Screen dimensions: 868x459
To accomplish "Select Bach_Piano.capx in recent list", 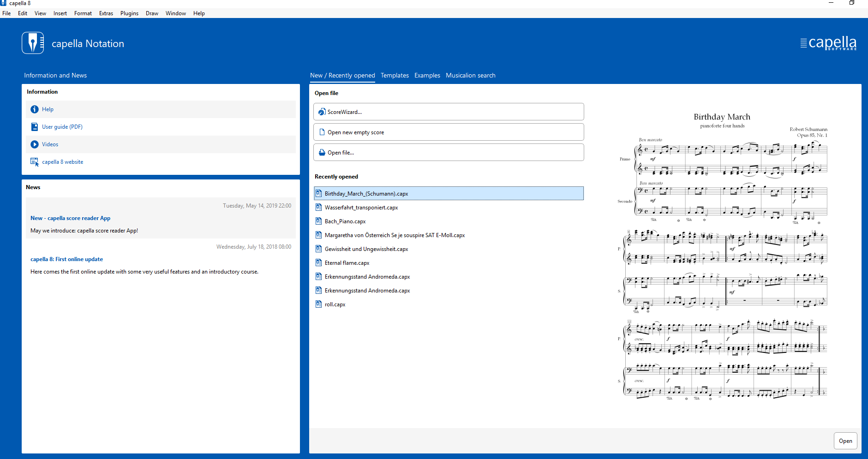I will (x=449, y=221).
